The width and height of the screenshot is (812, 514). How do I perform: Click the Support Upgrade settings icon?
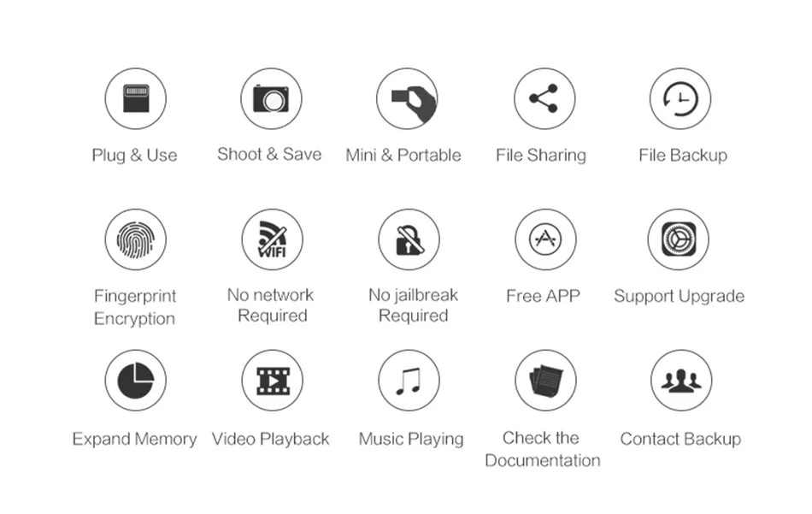pos(679,239)
